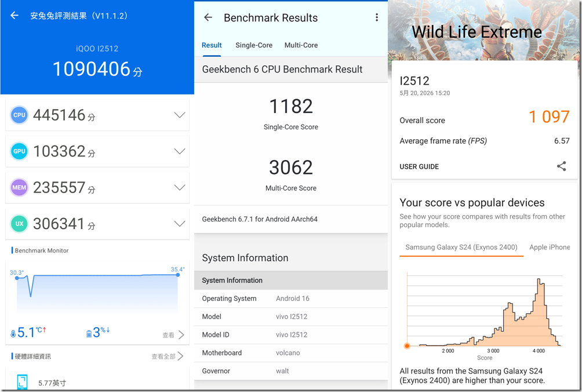Go back from Geekbench Benchmark Results
This screenshot has width=582, height=392.
208,17
